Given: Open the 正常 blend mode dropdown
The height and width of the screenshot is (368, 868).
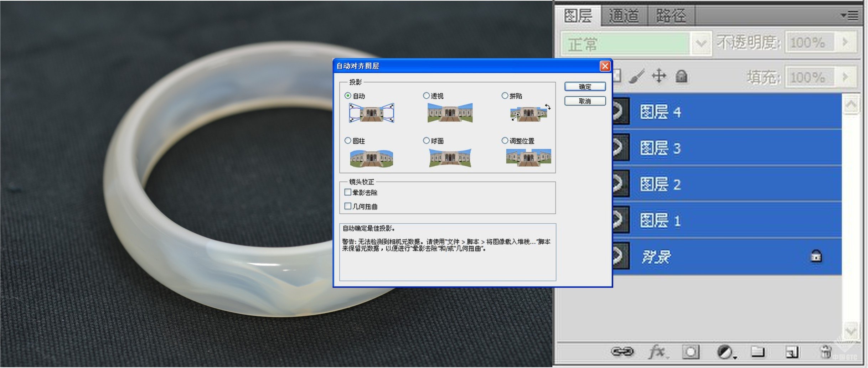Looking at the screenshot, I should coord(701,43).
